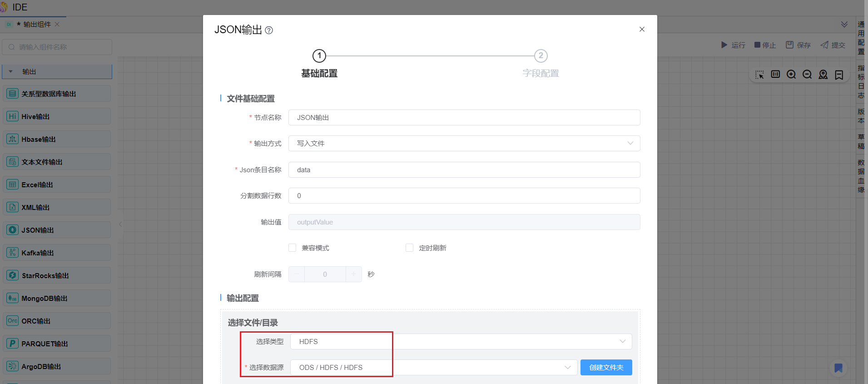Expand the 选择数据源 dropdown
868x384 pixels.
pyautogui.click(x=433, y=368)
